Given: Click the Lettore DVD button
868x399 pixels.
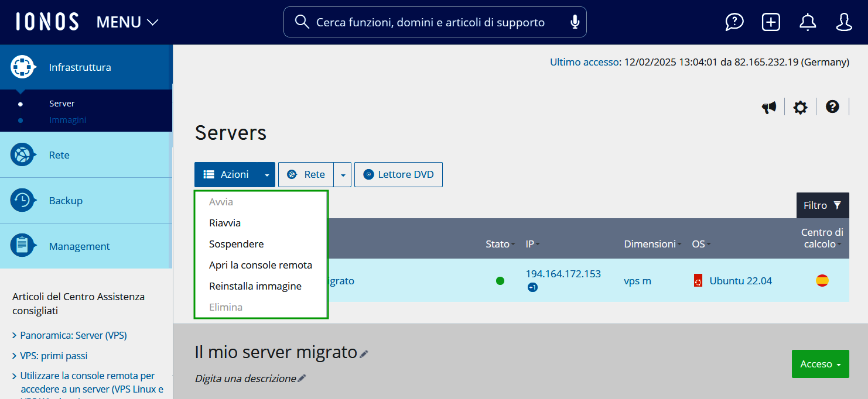Looking at the screenshot, I should 398,175.
